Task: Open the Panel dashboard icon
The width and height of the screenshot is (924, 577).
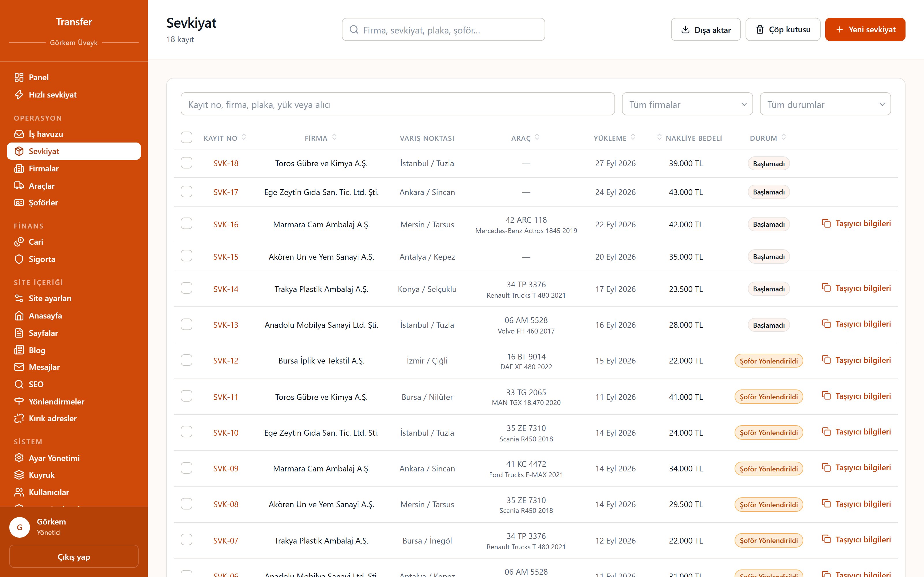Action: click(19, 78)
